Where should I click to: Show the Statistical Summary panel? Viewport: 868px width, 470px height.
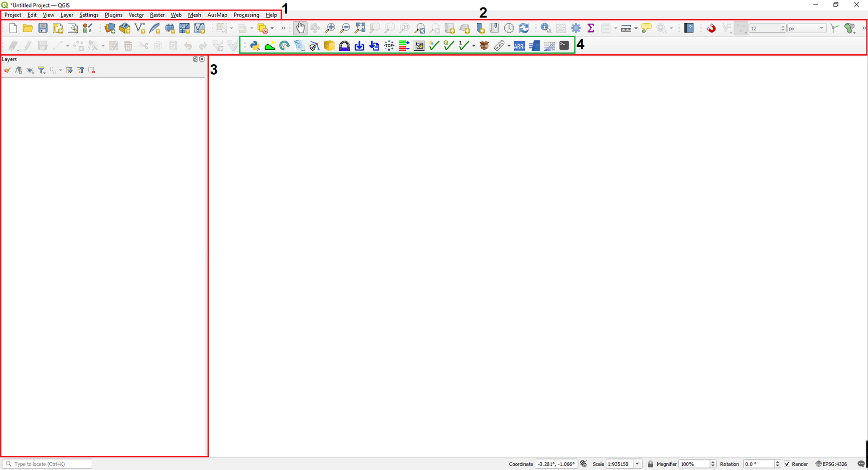click(591, 28)
